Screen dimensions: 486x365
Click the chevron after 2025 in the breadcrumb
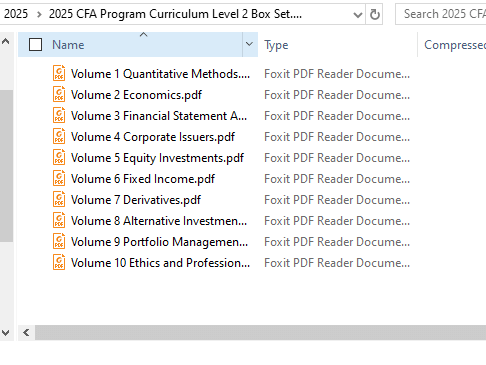click(x=39, y=14)
